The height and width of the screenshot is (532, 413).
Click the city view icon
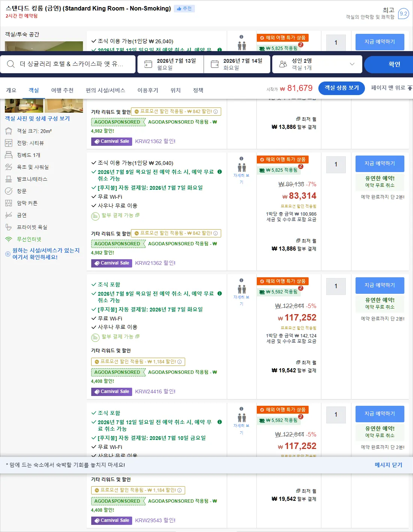pos(9,143)
